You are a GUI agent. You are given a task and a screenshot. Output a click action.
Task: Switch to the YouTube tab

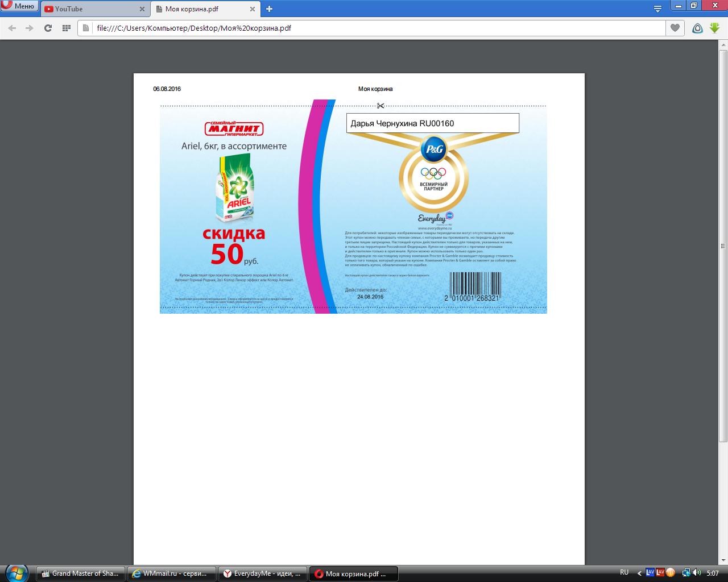point(96,9)
